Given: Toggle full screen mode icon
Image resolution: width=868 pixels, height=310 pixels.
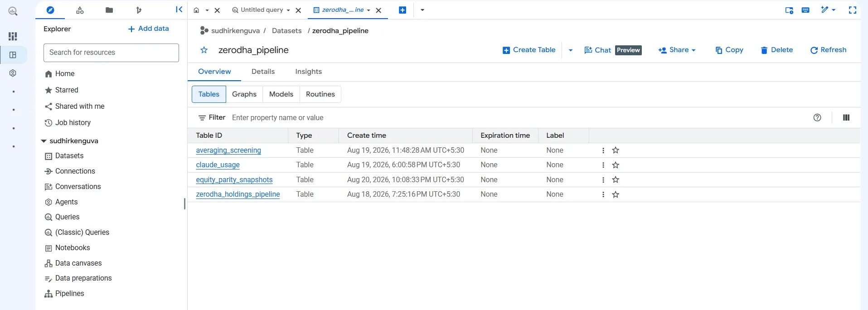Looking at the screenshot, I should 853,10.
